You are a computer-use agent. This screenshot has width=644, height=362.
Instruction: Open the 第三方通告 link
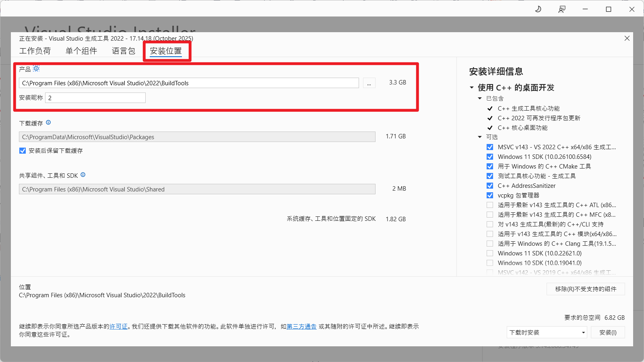[301, 327]
